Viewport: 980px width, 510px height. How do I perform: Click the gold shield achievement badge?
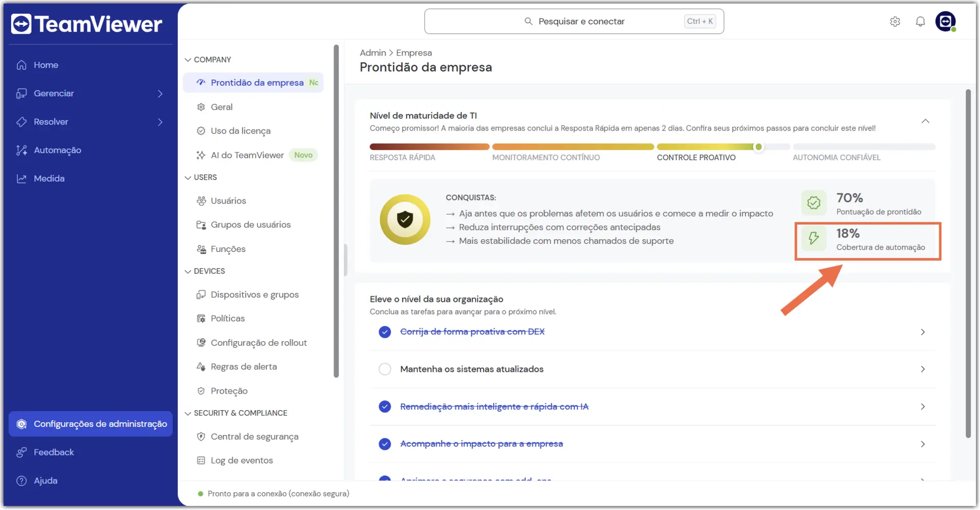click(x=405, y=219)
